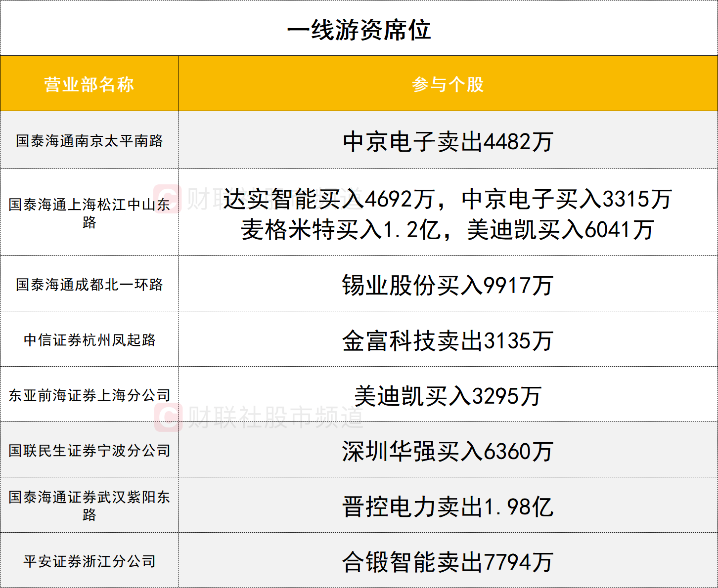Select cell '国泰海通南京太平南路'
The image size is (718, 588).
[x=90, y=140]
